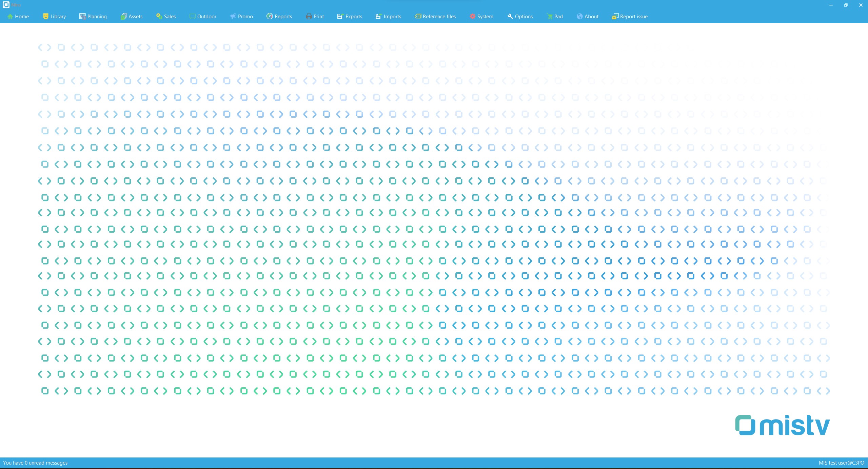The width and height of the screenshot is (868, 469).
Task: Click the Pad shopping cart icon
Action: (x=550, y=16)
